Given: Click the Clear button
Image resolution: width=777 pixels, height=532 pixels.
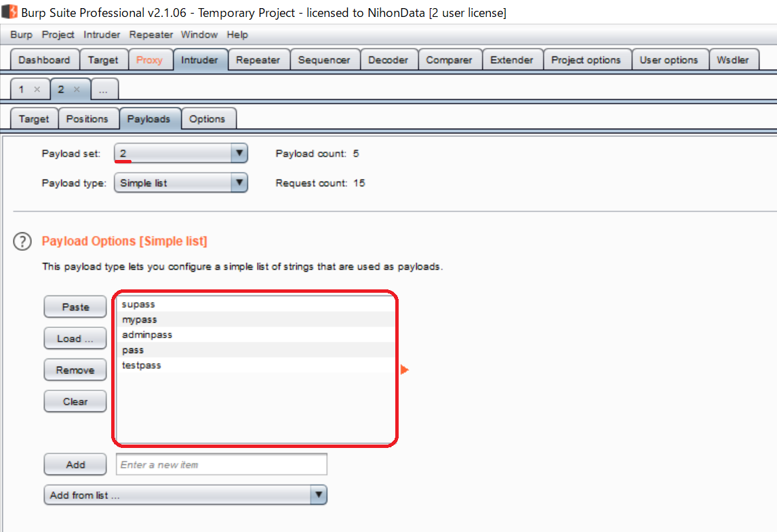Looking at the screenshot, I should click(75, 401).
